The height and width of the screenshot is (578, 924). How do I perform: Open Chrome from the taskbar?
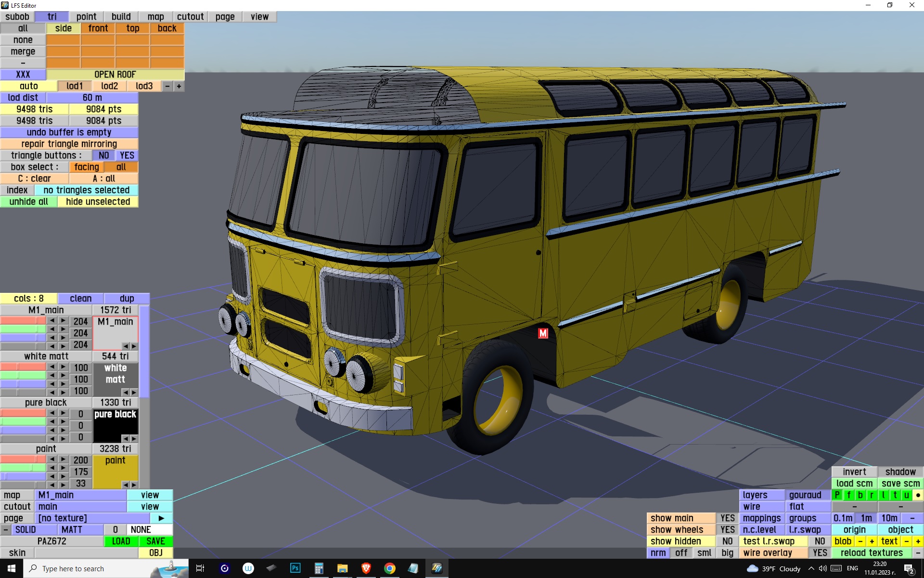click(x=389, y=568)
